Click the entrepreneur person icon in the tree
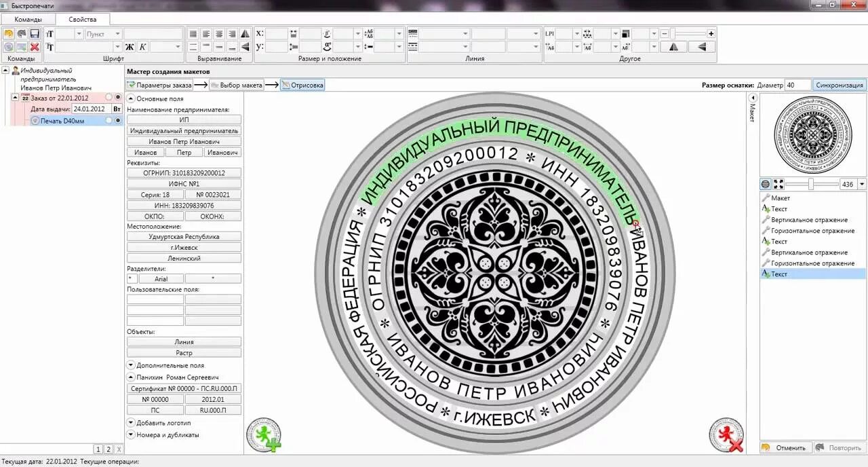 pos(16,71)
